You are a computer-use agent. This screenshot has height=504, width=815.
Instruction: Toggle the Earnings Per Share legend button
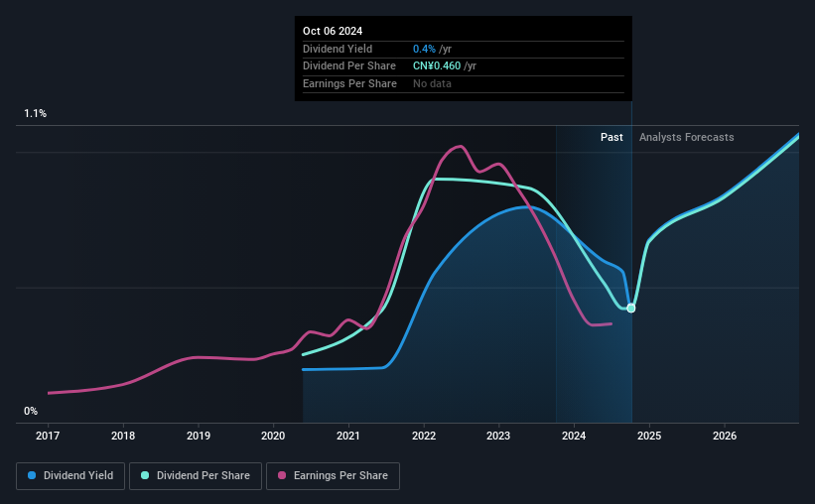[x=333, y=476]
